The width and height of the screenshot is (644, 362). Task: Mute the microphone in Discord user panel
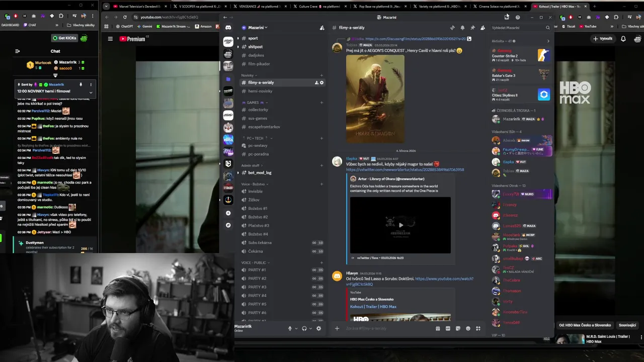pyautogui.click(x=290, y=328)
